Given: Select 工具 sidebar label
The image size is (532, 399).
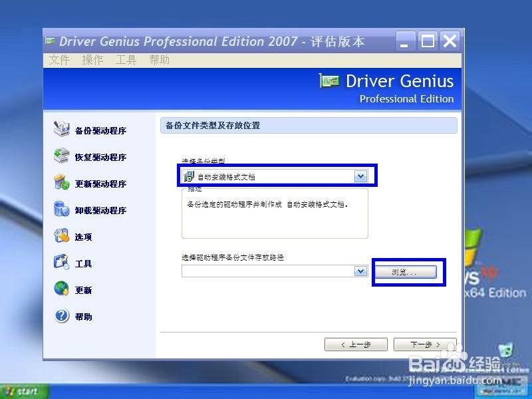Looking at the screenshot, I should [x=84, y=263].
